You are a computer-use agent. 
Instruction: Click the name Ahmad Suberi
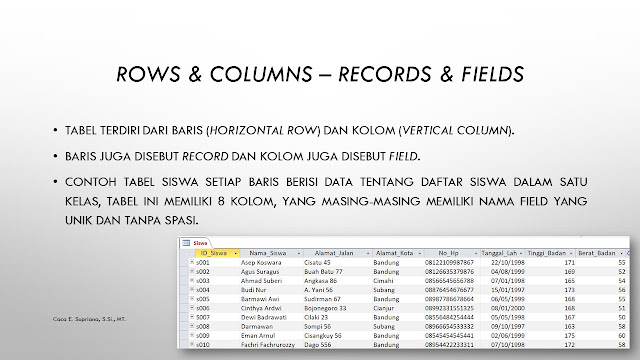pyautogui.click(x=261, y=281)
